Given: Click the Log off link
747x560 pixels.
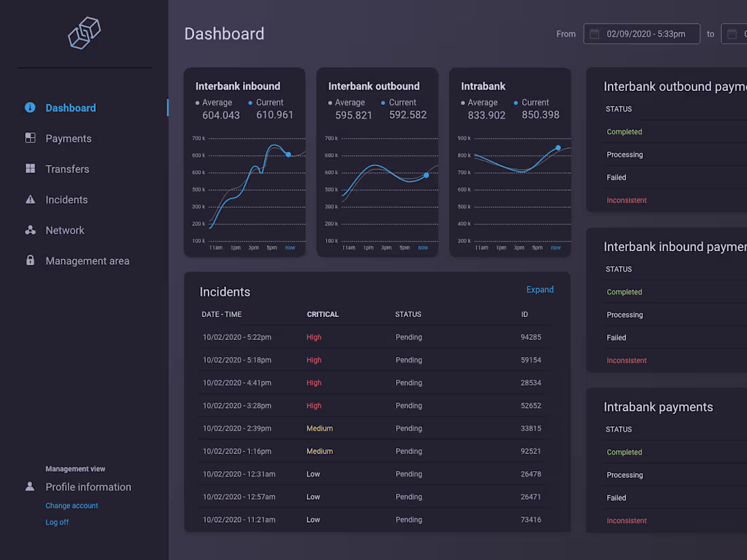Looking at the screenshot, I should point(56,523).
